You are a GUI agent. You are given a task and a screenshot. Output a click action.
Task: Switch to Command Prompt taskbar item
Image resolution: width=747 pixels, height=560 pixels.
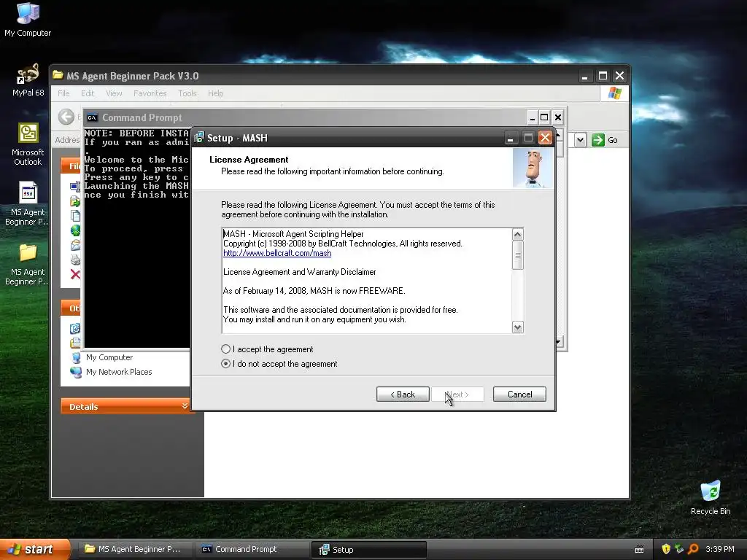pyautogui.click(x=252, y=549)
